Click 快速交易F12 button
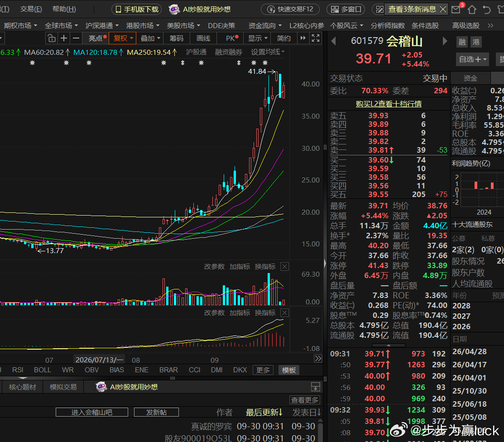 tap(290, 10)
